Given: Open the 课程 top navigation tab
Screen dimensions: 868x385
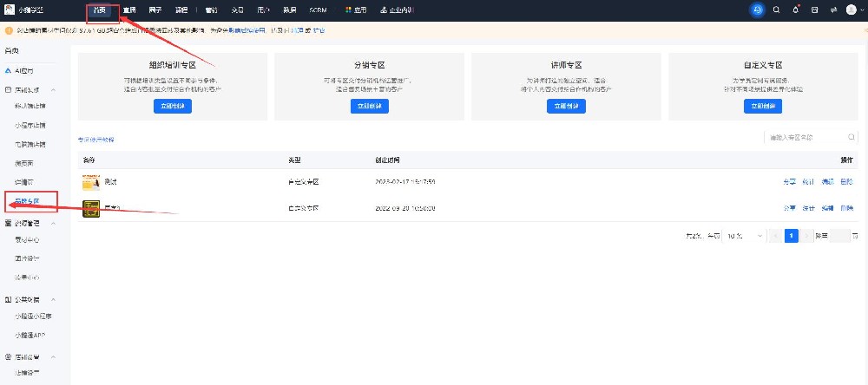Looking at the screenshot, I should (x=181, y=10).
